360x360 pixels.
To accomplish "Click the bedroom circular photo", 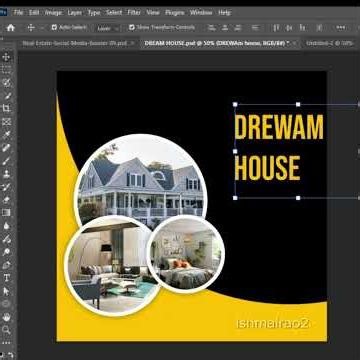I will (186, 254).
